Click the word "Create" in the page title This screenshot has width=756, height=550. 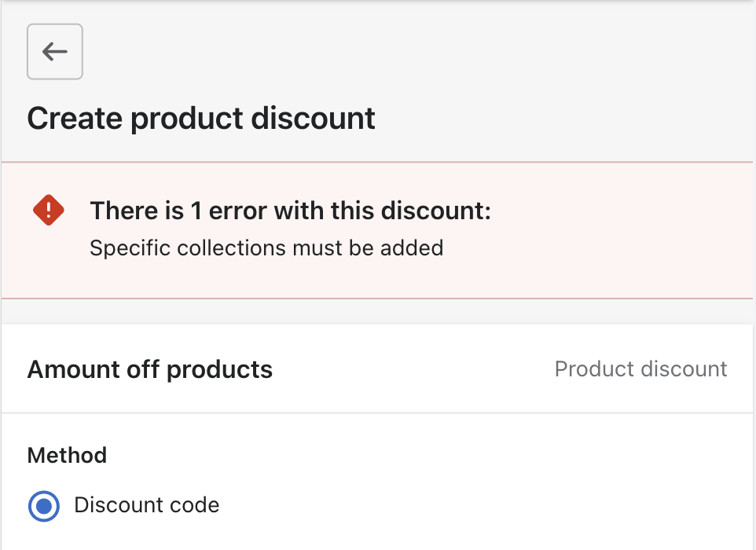click(75, 119)
